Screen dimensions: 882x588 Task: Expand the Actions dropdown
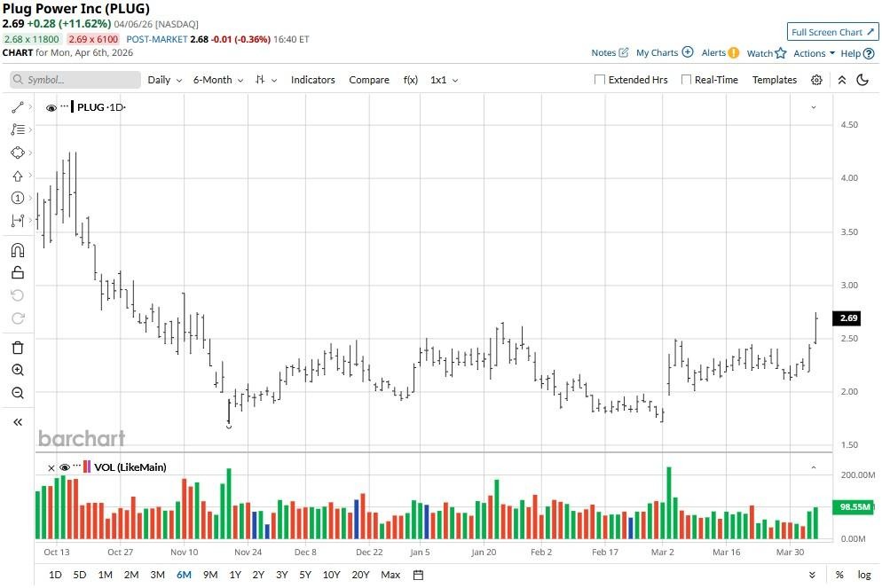click(x=814, y=53)
